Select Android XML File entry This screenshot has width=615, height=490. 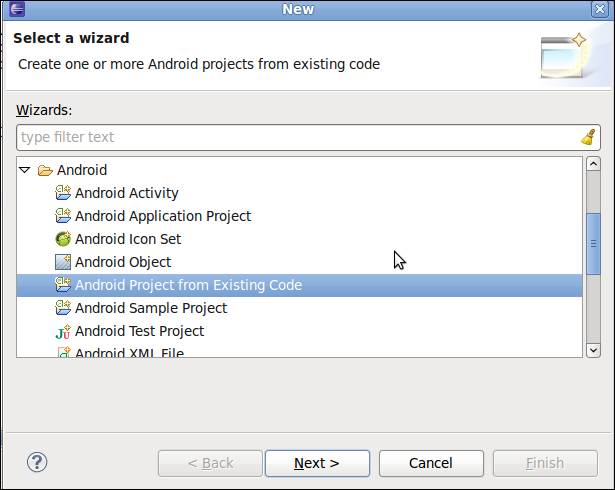click(129, 352)
